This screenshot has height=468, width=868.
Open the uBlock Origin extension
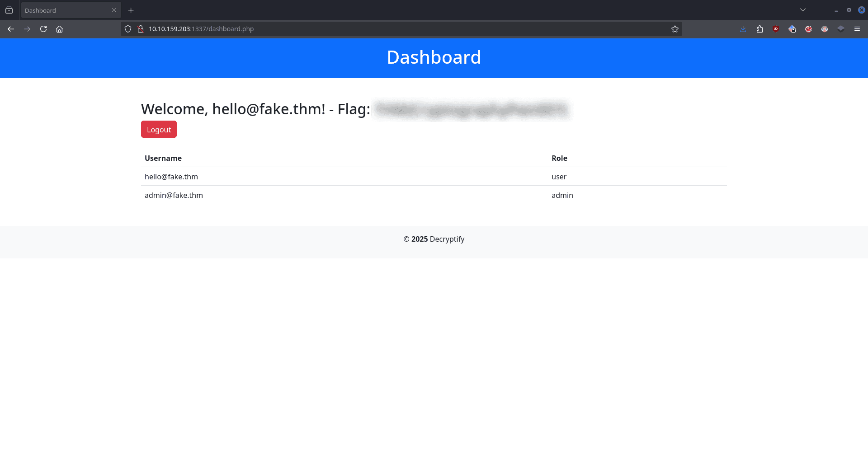coord(776,29)
